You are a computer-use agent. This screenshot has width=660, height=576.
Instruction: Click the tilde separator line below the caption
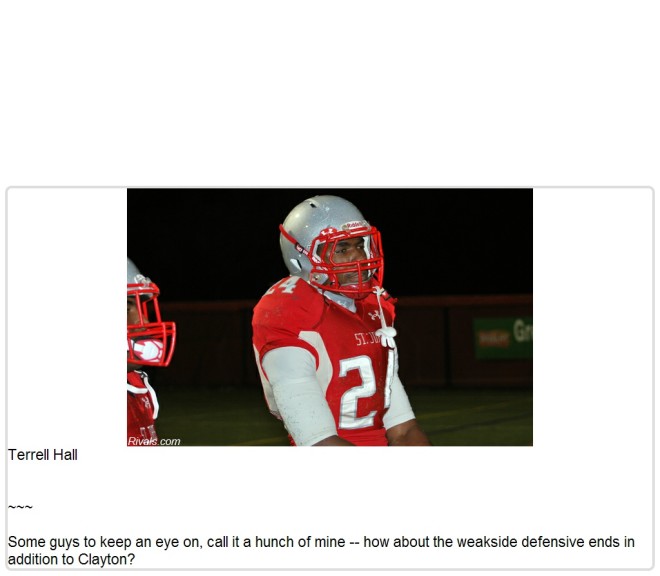pos(20,507)
